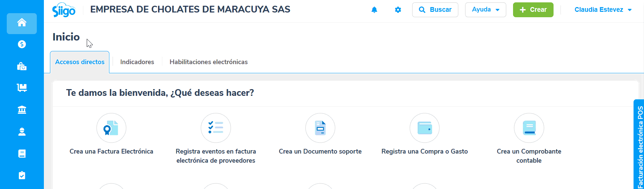644x189 pixels.
Task: Click the 'Crea una Factura Electrónica' link
Action: (x=111, y=152)
